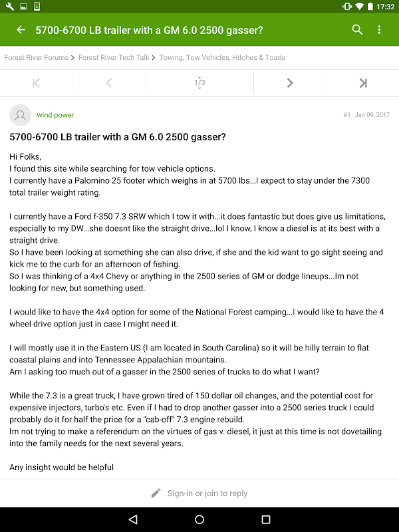399x532 pixels.
Task: Tap the thread title in header
Action: click(149, 30)
